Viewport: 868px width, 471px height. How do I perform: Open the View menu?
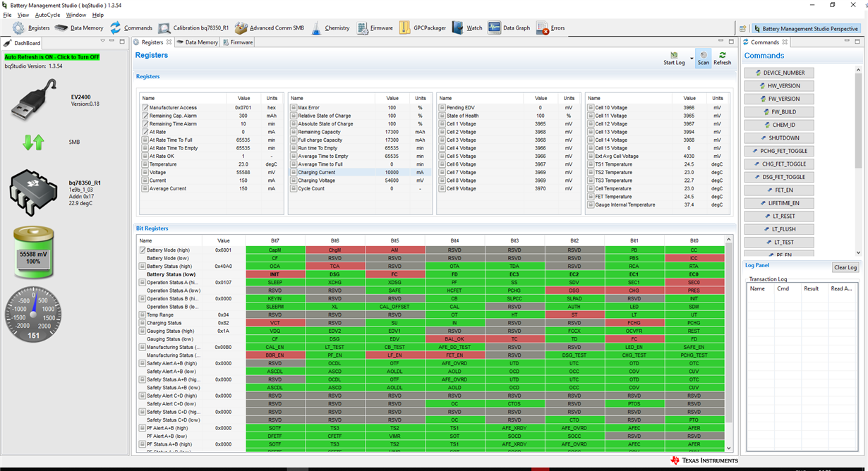click(x=23, y=15)
